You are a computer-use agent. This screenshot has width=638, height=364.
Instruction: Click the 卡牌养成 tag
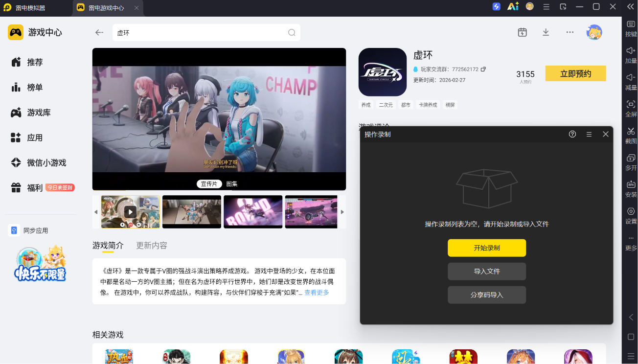[x=428, y=105]
